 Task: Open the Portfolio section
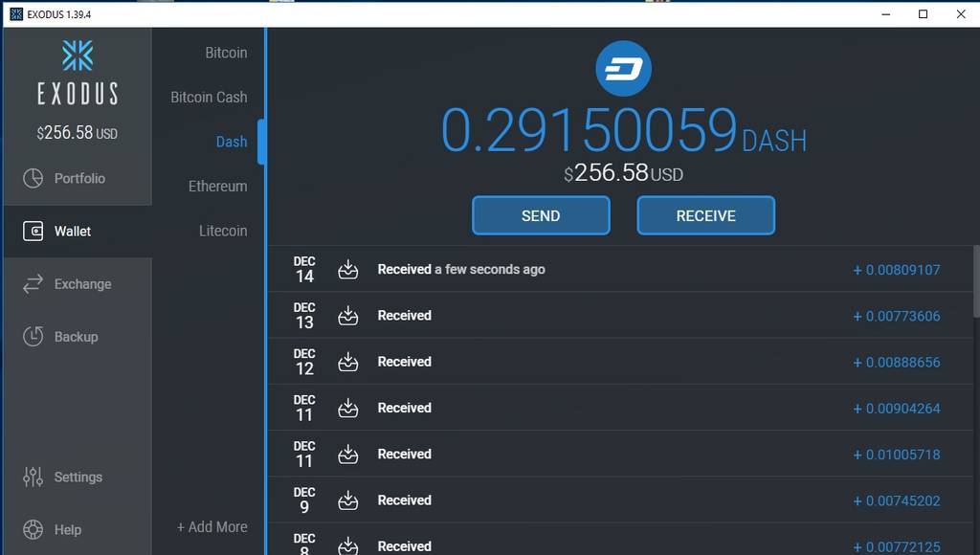pyautogui.click(x=78, y=178)
